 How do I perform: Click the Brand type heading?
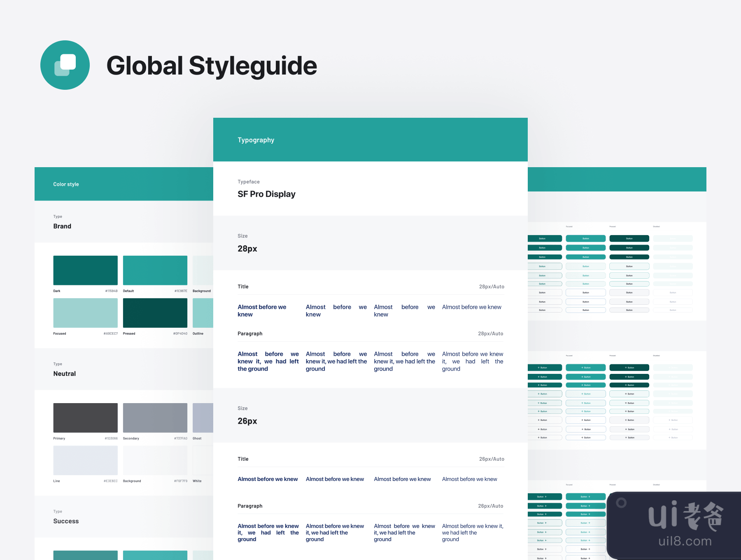pyautogui.click(x=62, y=226)
